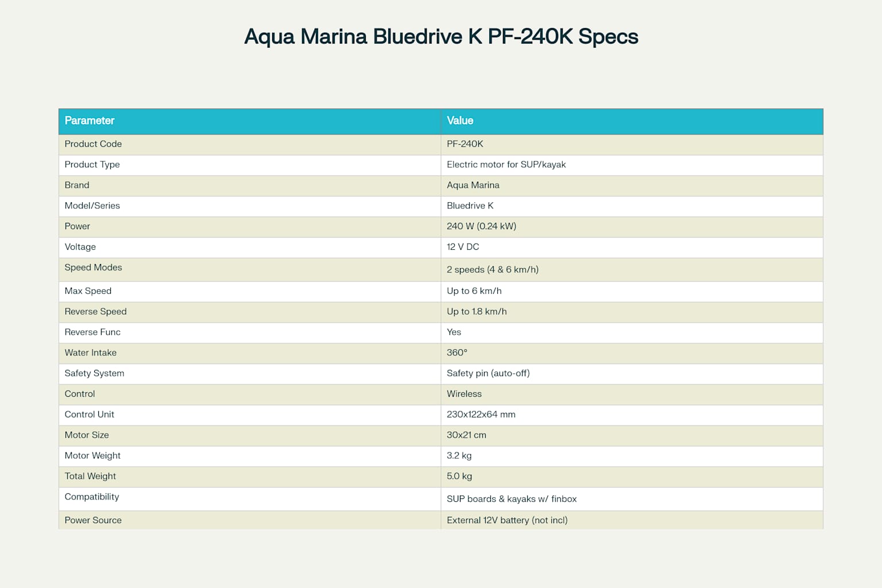
Task: Click the Motor Weight 3.2 kg cell
Action: coord(459,456)
